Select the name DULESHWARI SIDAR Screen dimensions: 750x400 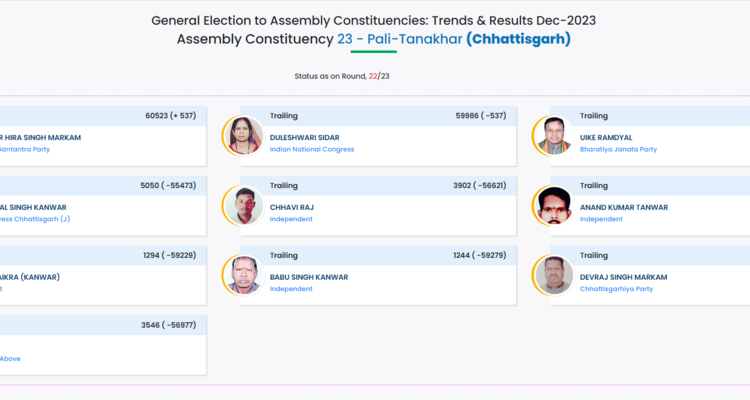tap(304, 137)
